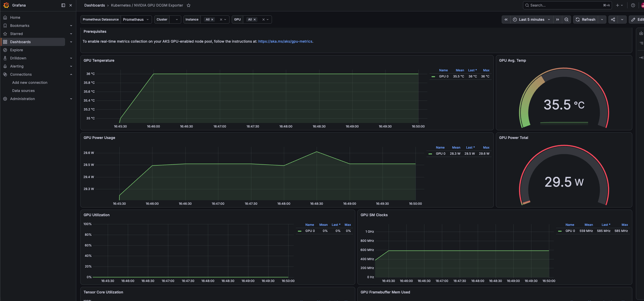
Task: Move time range backward with the double-left arrow
Action: pos(506,19)
